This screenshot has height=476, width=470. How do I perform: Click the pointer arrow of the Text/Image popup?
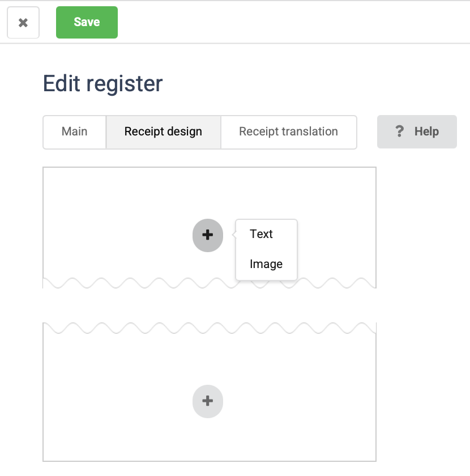(x=233, y=235)
